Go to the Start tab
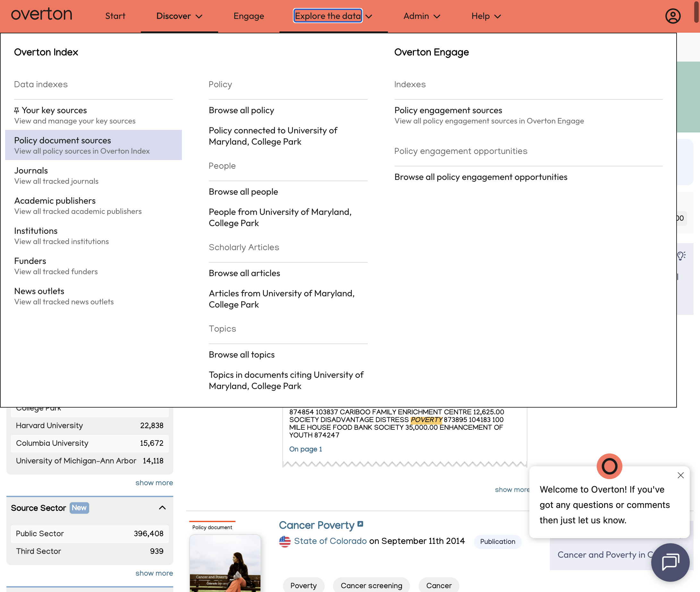Viewport: 700px width, 592px height. click(x=115, y=16)
